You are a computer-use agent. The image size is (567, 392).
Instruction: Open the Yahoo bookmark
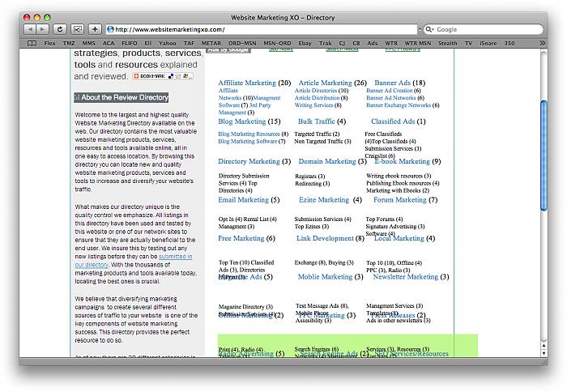(x=168, y=43)
